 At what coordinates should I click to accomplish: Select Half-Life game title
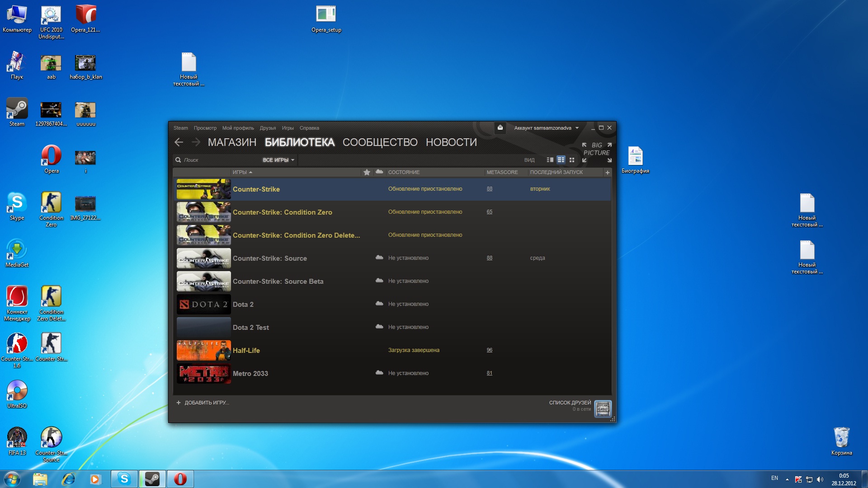pos(246,351)
